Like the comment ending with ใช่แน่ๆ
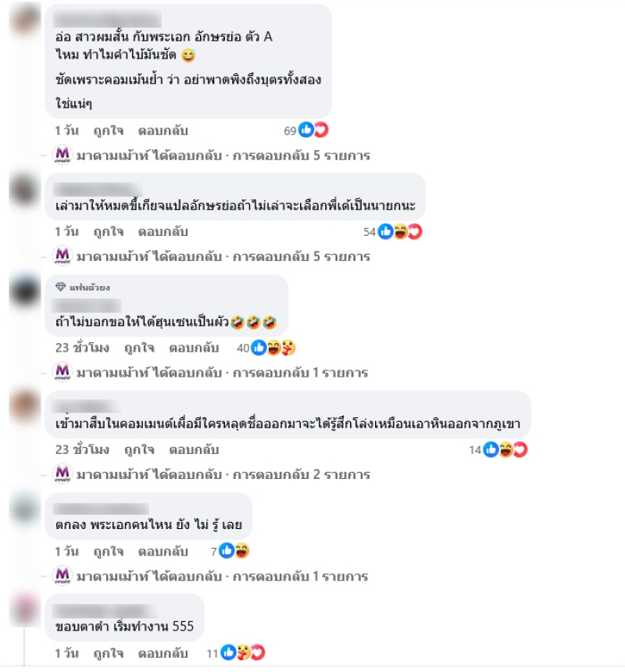 109,130
